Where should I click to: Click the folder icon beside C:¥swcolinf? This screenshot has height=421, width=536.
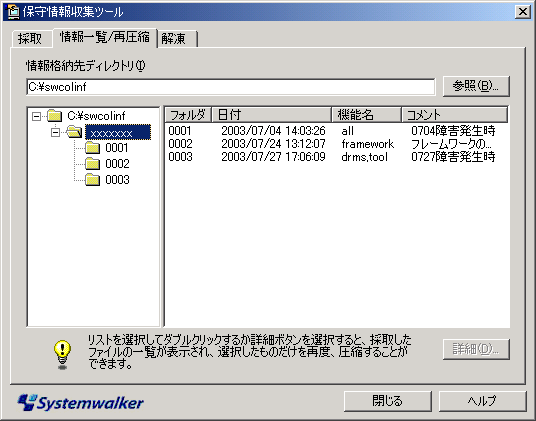pos(54,116)
